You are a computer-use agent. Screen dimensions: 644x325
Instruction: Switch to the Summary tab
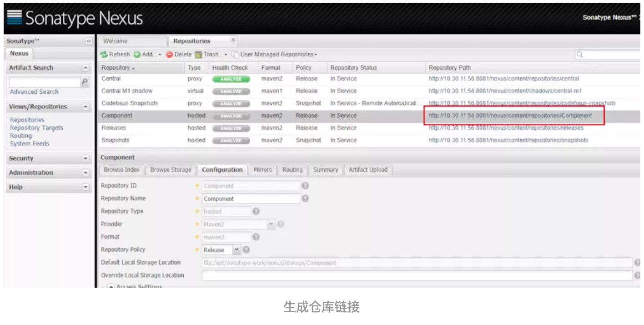tap(326, 170)
